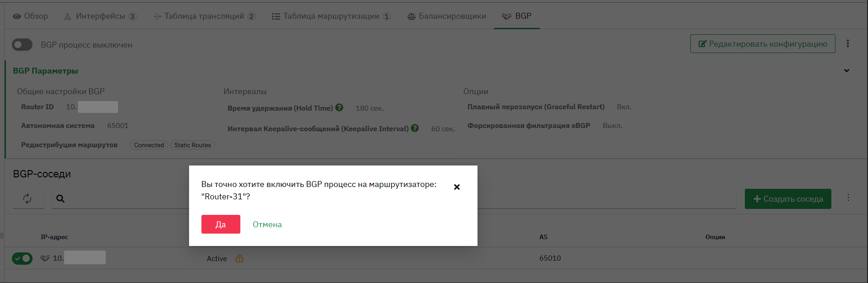Open the three-dot menu beside Создать соседа

pyautogui.click(x=848, y=198)
